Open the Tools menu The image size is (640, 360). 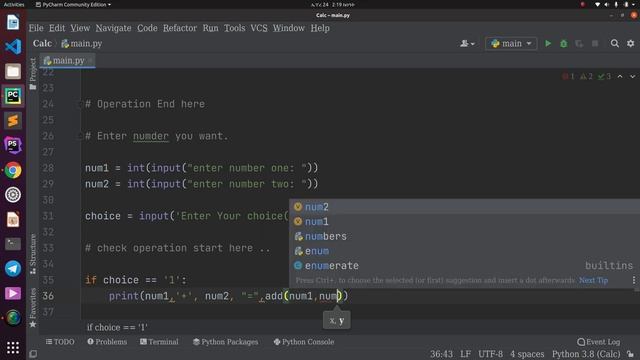(234, 28)
